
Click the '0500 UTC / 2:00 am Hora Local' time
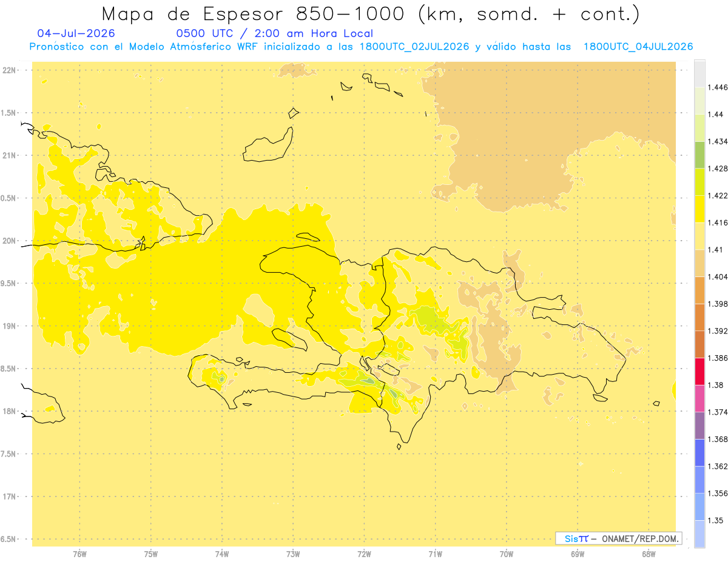pos(274,33)
